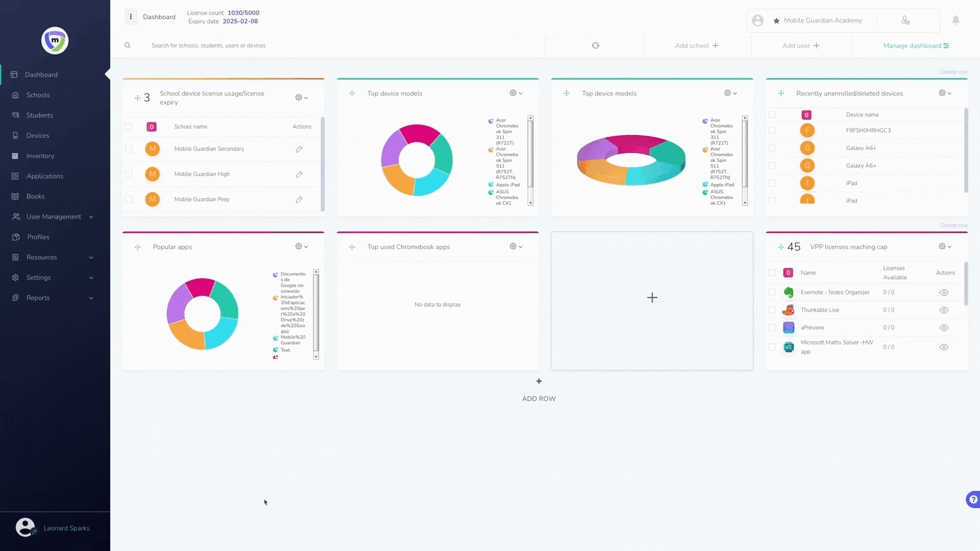Click the search magnifier icon
Image resolution: width=980 pixels, height=551 pixels.
pyautogui.click(x=128, y=45)
